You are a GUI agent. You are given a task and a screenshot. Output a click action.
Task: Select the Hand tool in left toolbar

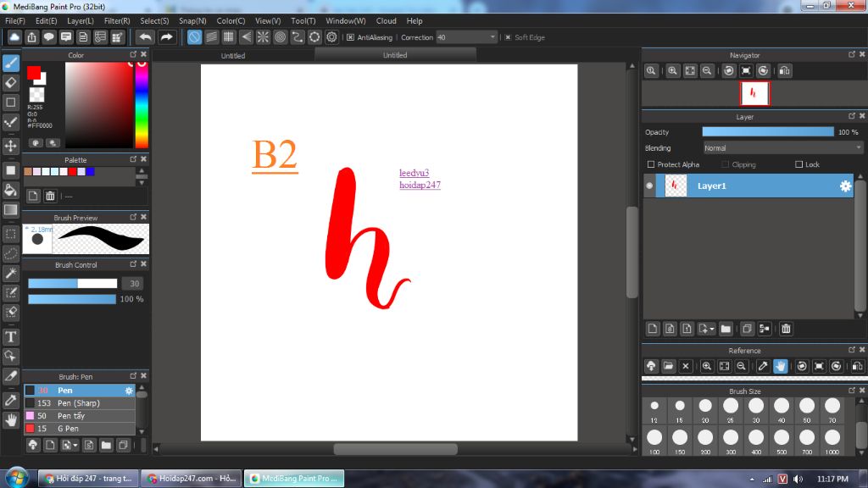[x=10, y=420]
